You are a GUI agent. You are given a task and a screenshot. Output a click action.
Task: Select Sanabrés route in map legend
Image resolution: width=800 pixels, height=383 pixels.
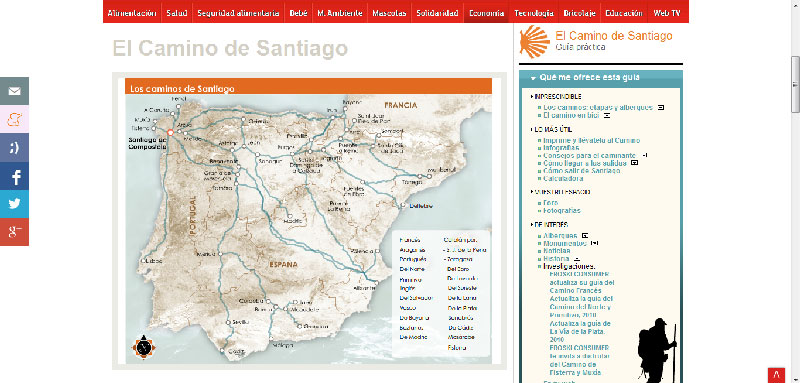click(x=461, y=318)
